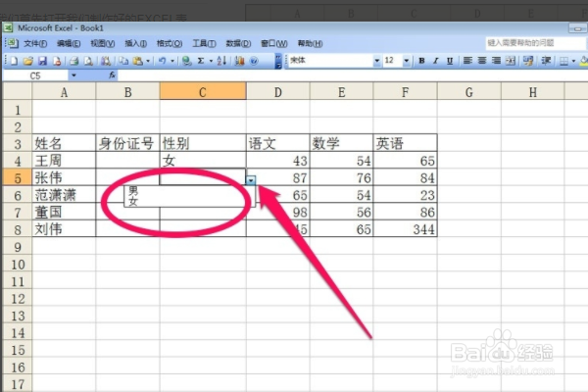588x392 pixels.
Task: Open a file with the folder icon
Action: click(x=28, y=61)
